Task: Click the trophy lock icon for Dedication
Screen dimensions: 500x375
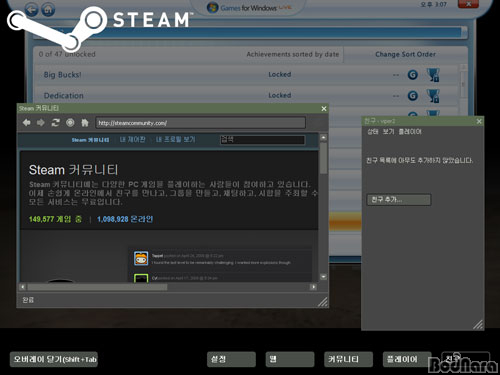Action: pyautogui.click(x=433, y=96)
